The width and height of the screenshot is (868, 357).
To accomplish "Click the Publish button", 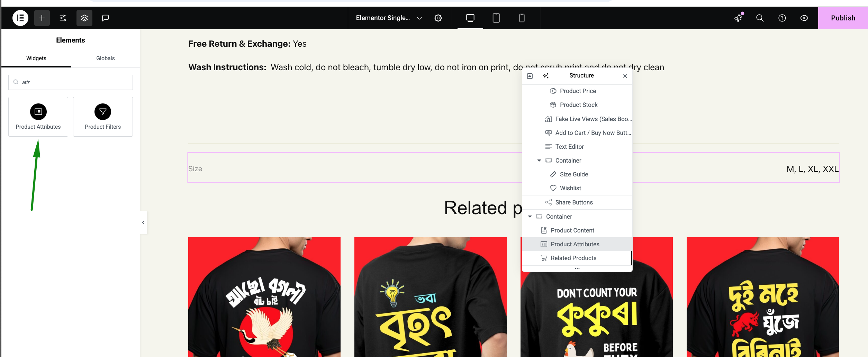I will 843,18.
